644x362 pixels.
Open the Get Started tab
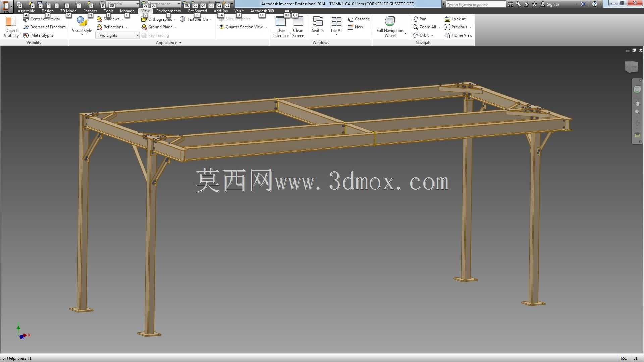click(197, 11)
